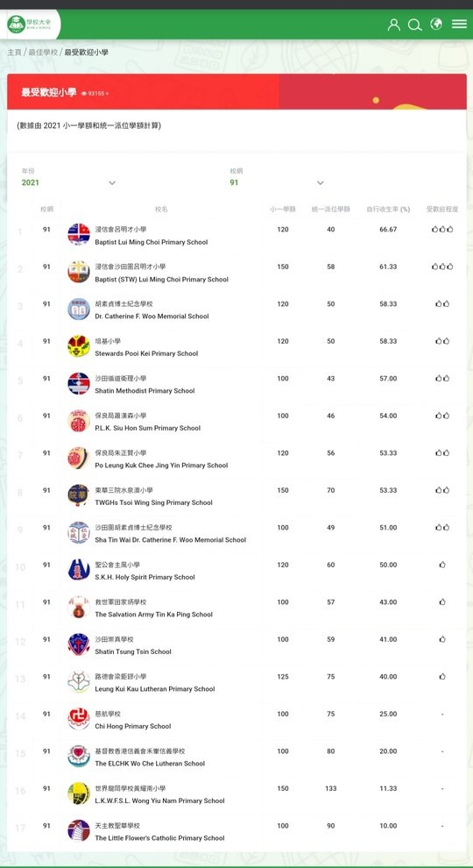Open The Little Flower's Catholic Primary School
The width and height of the screenshot is (473, 868).
(x=160, y=839)
